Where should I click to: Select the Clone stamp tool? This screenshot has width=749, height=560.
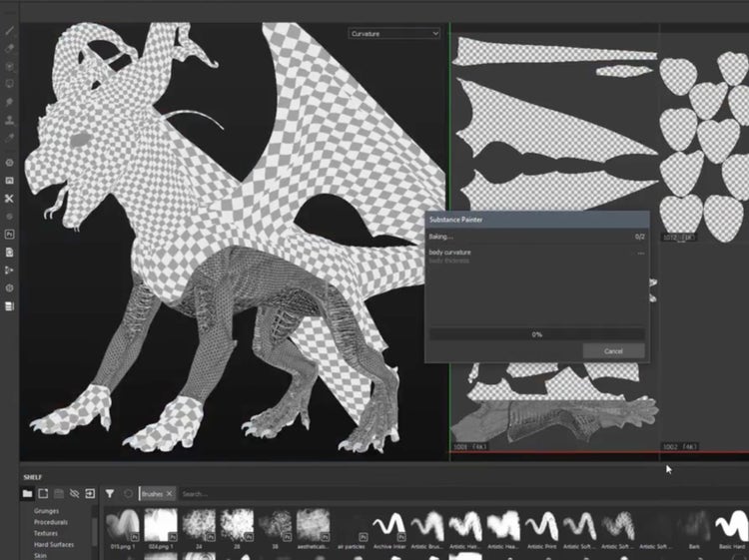click(9, 120)
